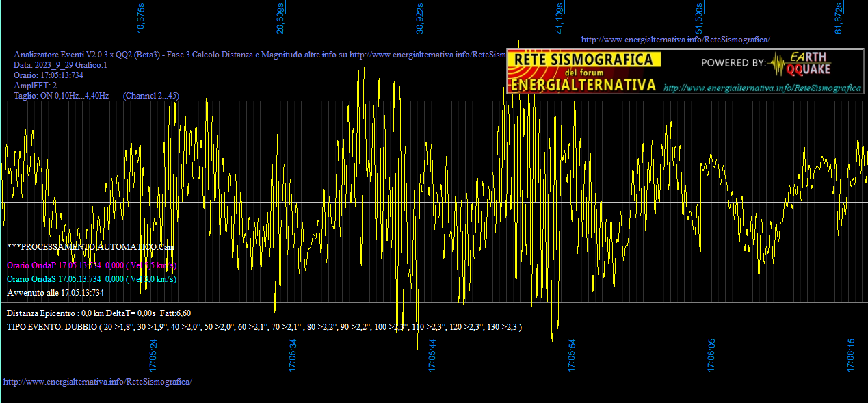Screen dimensions: 868x403
Task: Click the 17:06:05 time marker
Action: 711,355
